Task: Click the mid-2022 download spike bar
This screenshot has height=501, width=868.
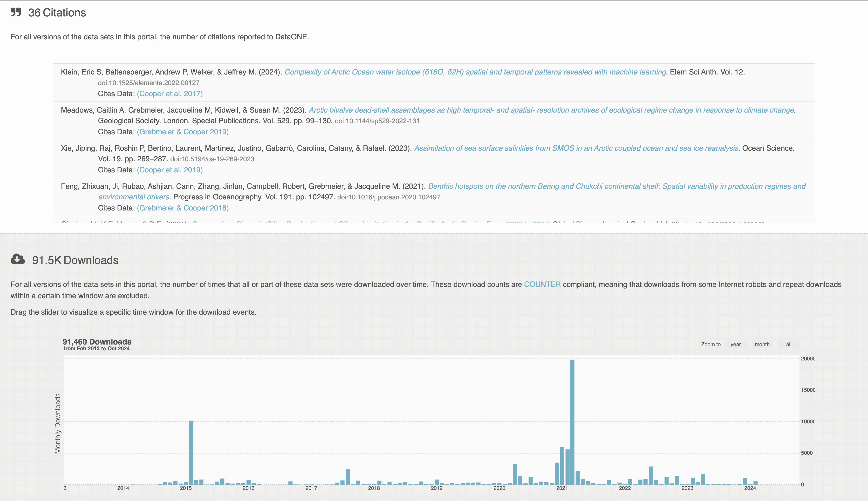Action: tap(650, 475)
